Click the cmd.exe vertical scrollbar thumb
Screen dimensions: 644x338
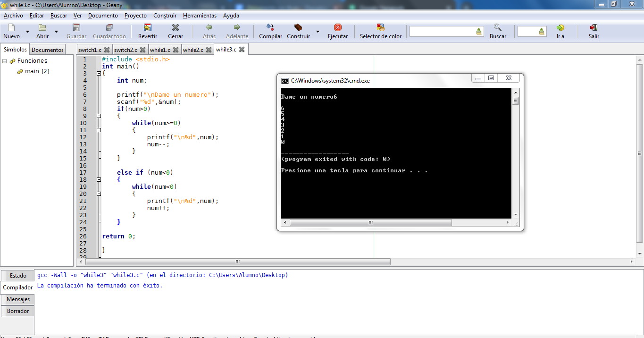515,101
